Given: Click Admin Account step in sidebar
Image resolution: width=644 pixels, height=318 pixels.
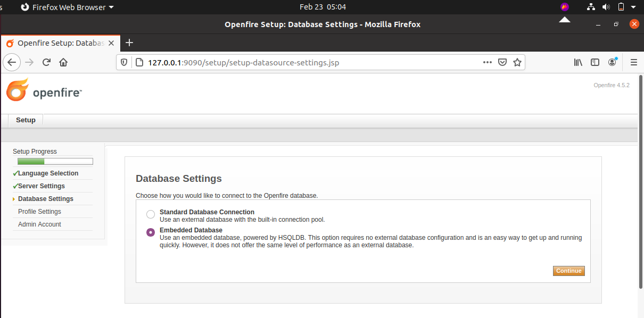Looking at the screenshot, I should (x=39, y=224).
